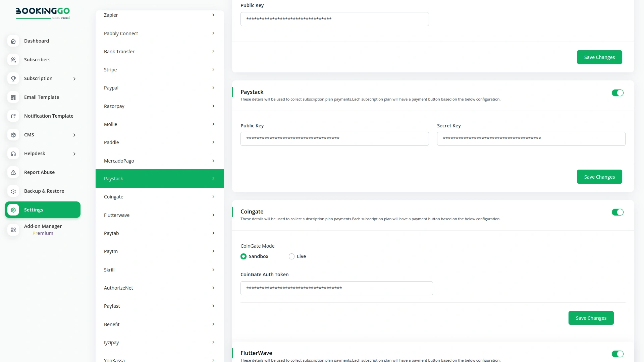Toggle the FlutterWave switch
Screen dimensions: 644x362
[x=617, y=354]
